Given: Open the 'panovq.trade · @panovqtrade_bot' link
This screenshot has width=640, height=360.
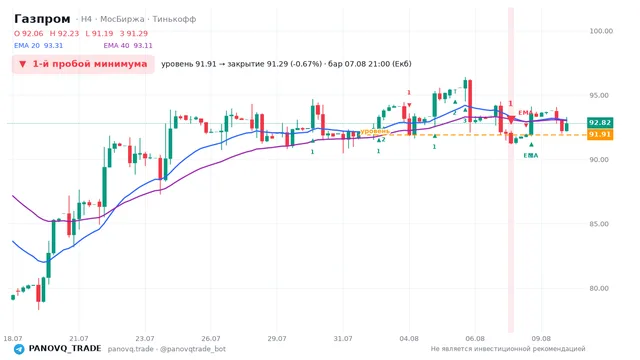Looking at the screenshot, I should tap(167, 349).
